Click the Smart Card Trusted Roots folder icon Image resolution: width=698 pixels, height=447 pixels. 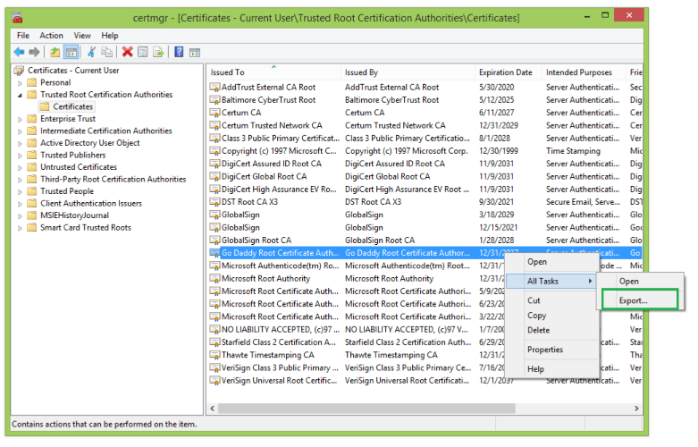[x=32, y=228]
